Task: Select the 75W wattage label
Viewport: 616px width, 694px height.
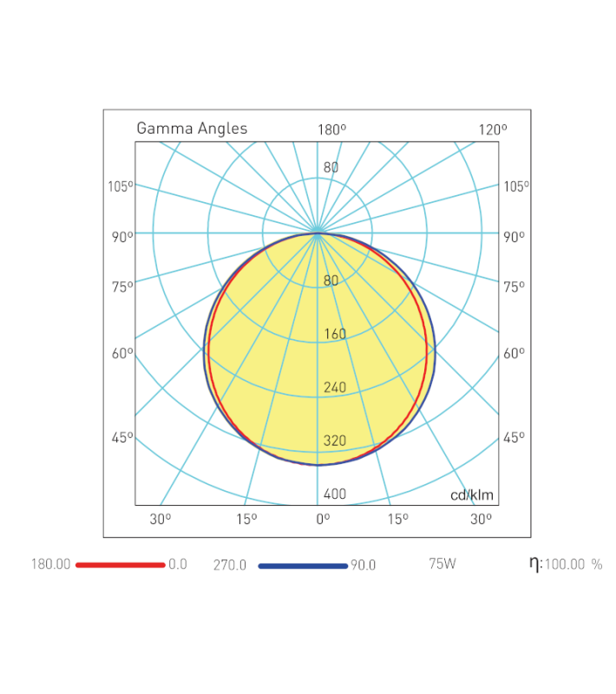Action: coord(442,565)
